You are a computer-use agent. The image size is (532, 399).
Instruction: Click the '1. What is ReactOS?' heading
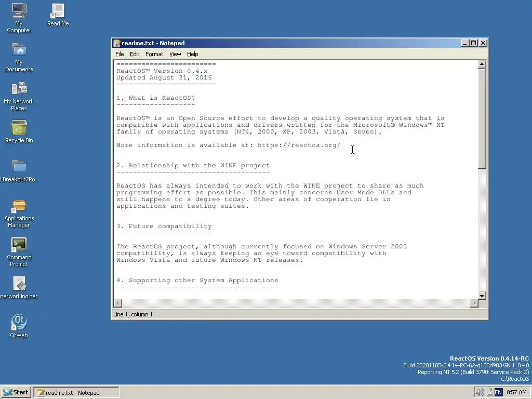156,98
